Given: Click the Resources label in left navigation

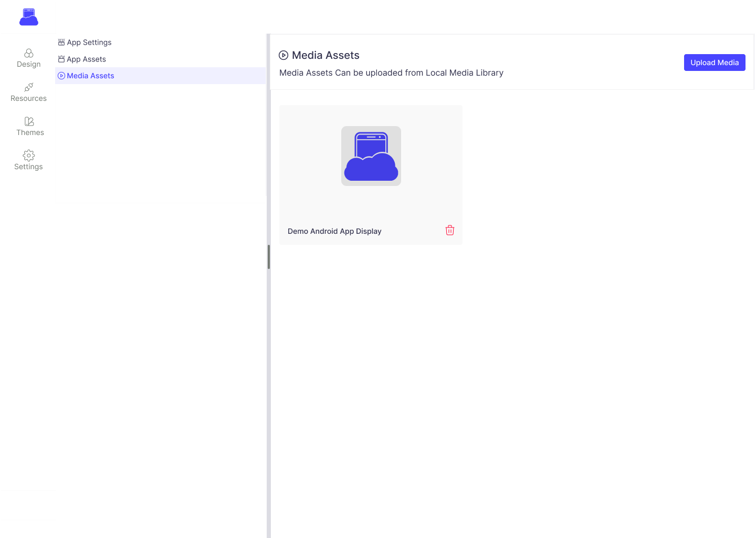Looking at the screenshot, I should [29, 98].
